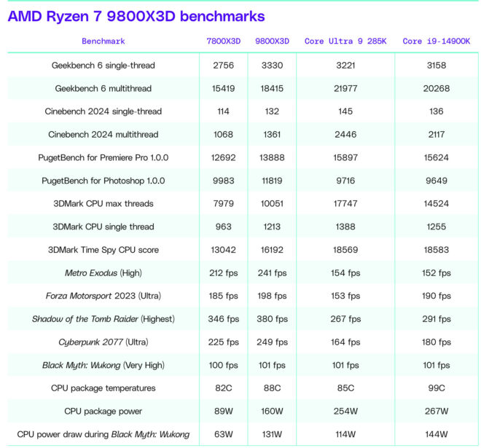This screenshot has height=448, width=481.
Task: Select the CPU package temperatures row label
Action: [x=103, y=388]
